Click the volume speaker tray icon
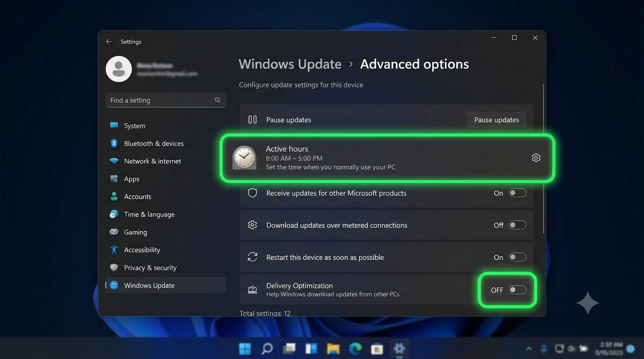The width and height of the screenshot is (644, 359). pos(571,349)
